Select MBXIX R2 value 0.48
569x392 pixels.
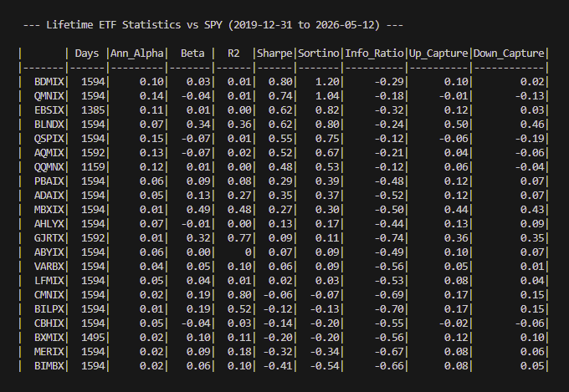point(239,210)
